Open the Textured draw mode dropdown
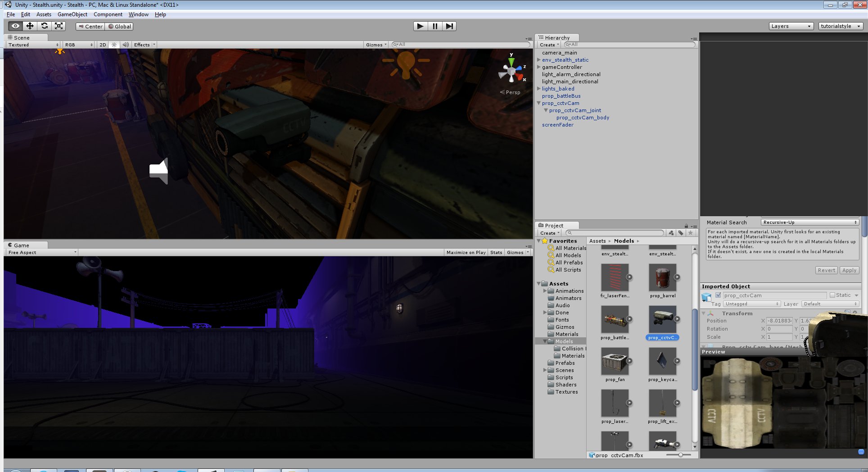Image resolution: width=868 pixels, height=472 pixels. pyautogui.click(x=32, y=45)
